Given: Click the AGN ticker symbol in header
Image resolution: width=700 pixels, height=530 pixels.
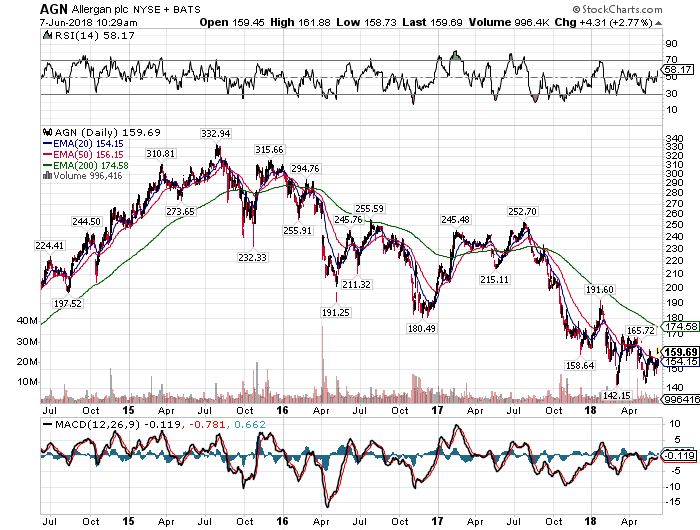Looking at the screenshot, I should pyautogui.click(x=54, y=9).
